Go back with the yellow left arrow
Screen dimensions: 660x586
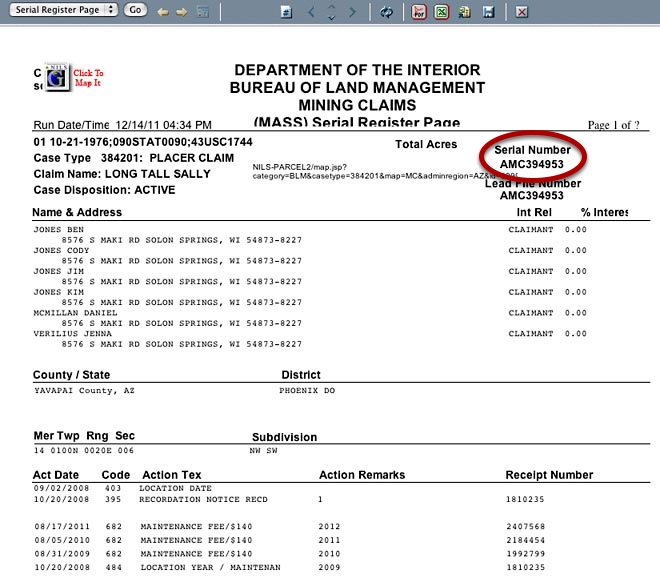tap(163, 12)
